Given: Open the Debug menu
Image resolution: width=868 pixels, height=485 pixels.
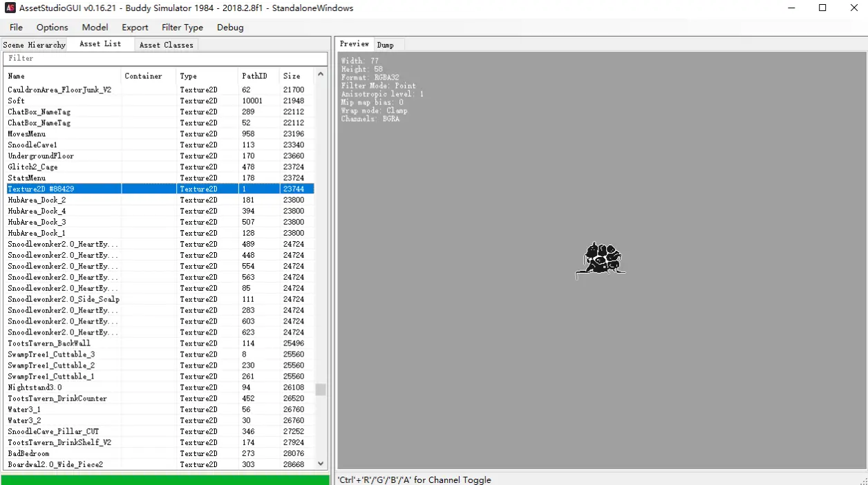Looking at the screenshot, I should [230, 28].
